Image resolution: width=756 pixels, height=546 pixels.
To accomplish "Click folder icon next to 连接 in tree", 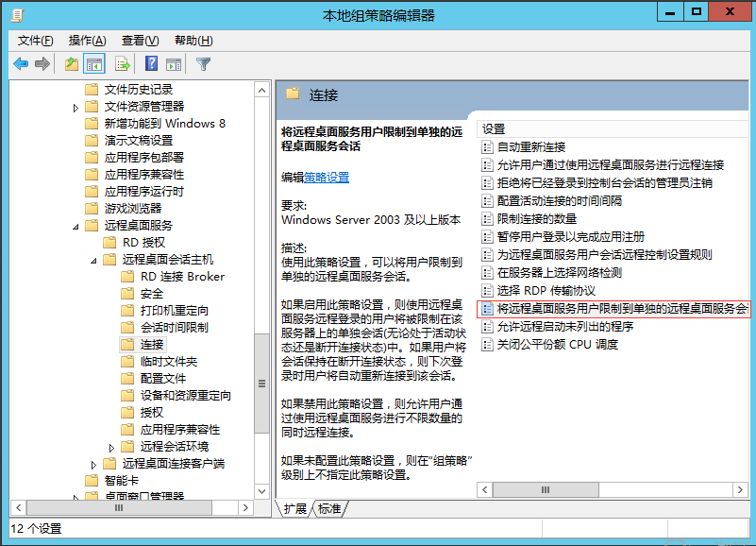I will point(127,344).
